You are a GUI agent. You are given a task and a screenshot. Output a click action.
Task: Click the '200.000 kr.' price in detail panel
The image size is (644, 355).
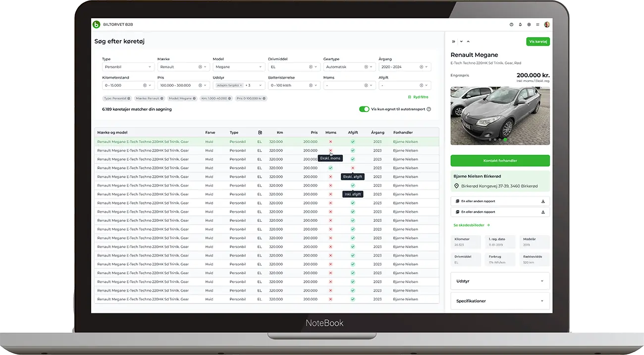pos(533,75)
